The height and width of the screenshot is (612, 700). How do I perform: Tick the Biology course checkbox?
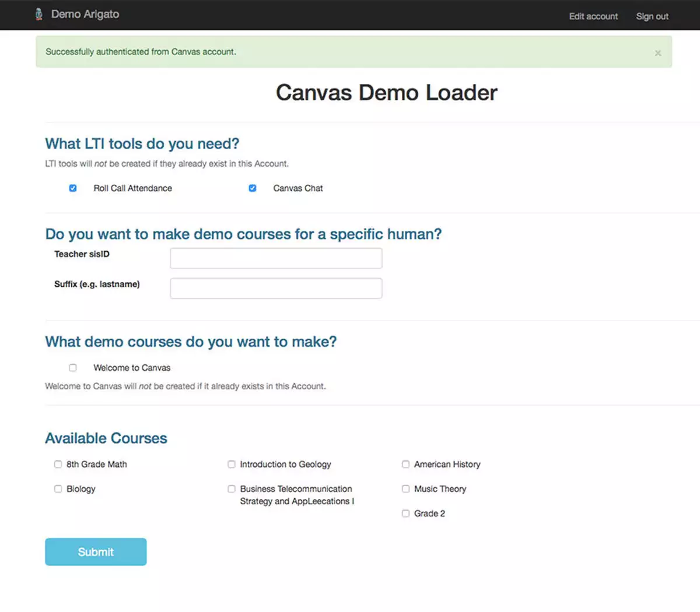pos(58,489)
